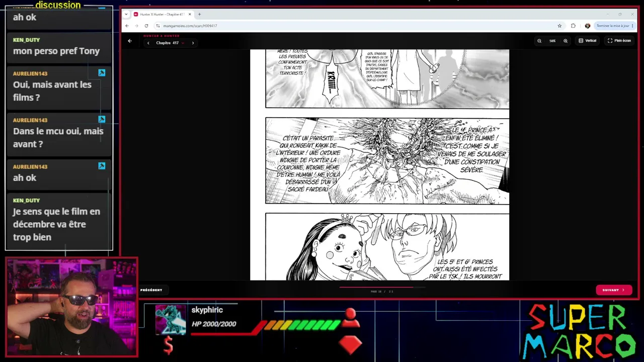Open the Chapitre 417 dropdown
This screenshot has width=644, height=362.
tap(170, 43)
